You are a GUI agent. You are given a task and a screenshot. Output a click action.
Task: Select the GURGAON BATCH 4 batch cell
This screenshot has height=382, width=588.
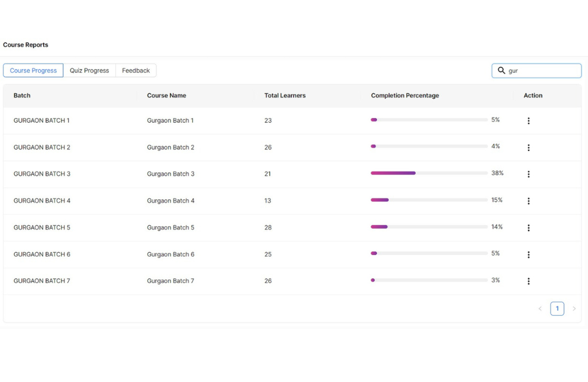coord(42,201)
